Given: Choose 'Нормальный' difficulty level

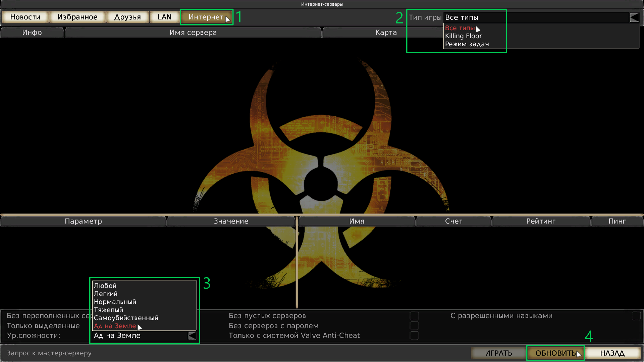Looking at the screenshot, I should tap(115, 302).
